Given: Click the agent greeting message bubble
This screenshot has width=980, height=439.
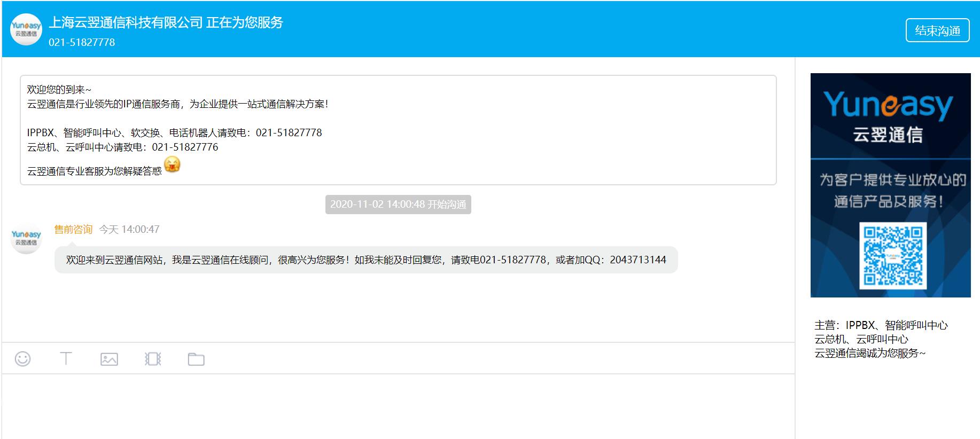Looking at the screenshot, I should click(x=366, y=260).
